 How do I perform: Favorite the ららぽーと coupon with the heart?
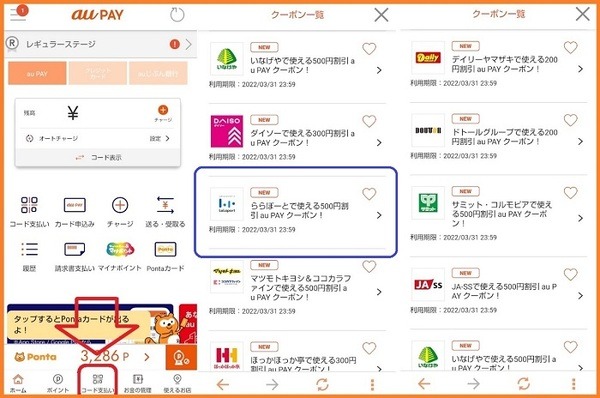coord(369,194)
